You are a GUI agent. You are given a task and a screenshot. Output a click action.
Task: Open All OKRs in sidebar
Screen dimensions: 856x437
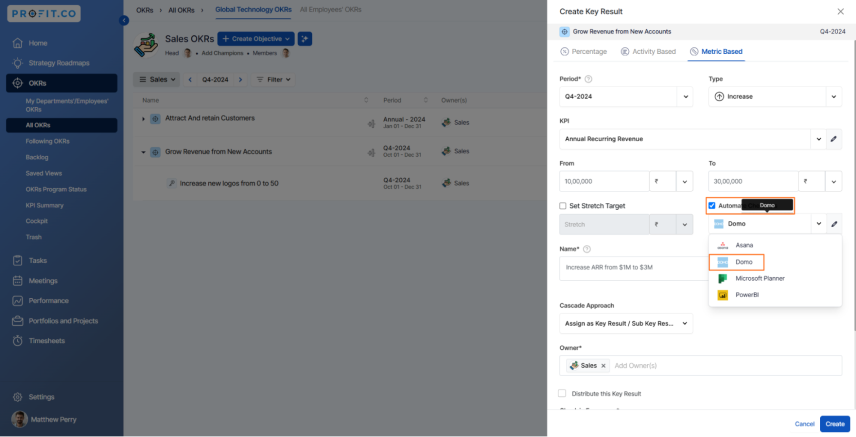tap(61, 125)
